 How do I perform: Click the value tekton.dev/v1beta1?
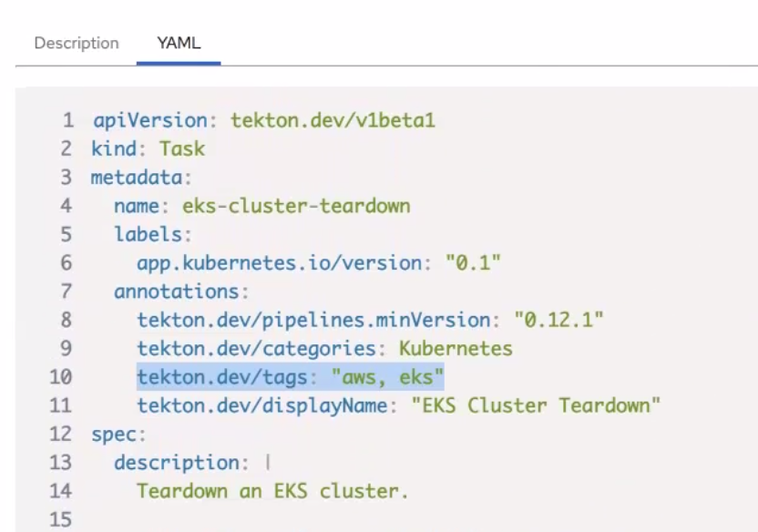[333, 120]
